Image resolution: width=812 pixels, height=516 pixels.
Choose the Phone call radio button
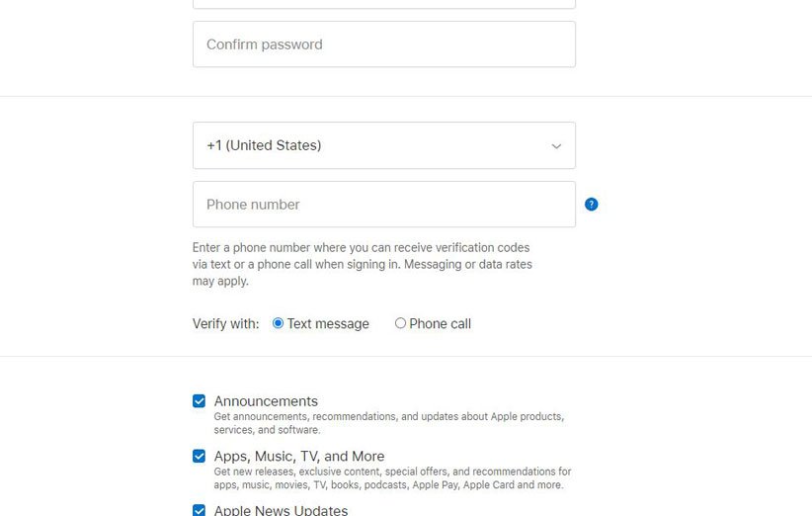(x=400, y=323)
